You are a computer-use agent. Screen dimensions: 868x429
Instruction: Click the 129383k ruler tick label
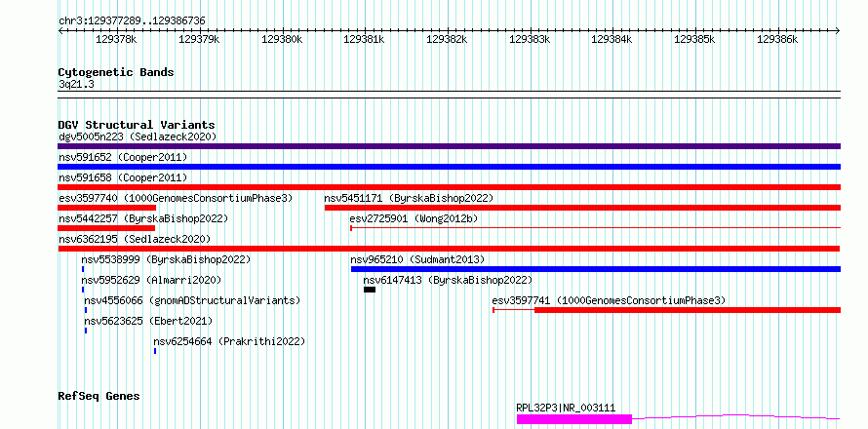tap(530, 39)
